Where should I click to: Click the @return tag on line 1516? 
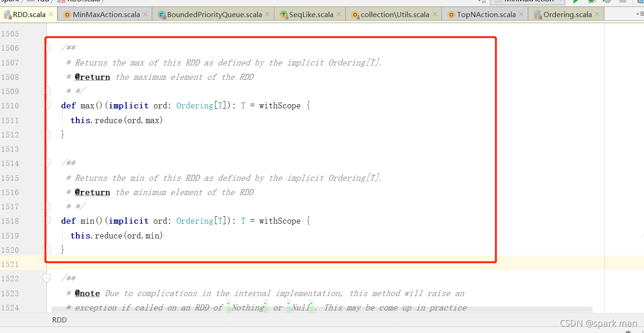click(93, 192)
